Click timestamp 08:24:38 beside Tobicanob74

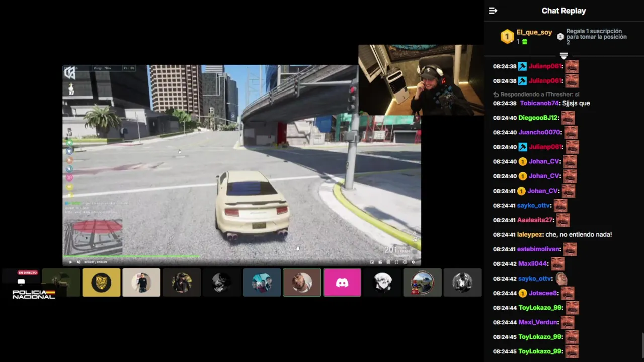[505, 103]
